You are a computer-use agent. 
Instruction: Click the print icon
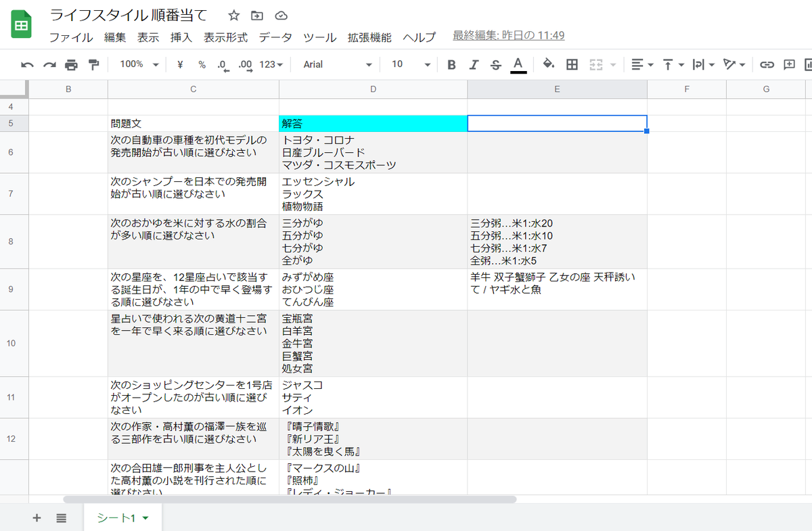pos(71,64)
